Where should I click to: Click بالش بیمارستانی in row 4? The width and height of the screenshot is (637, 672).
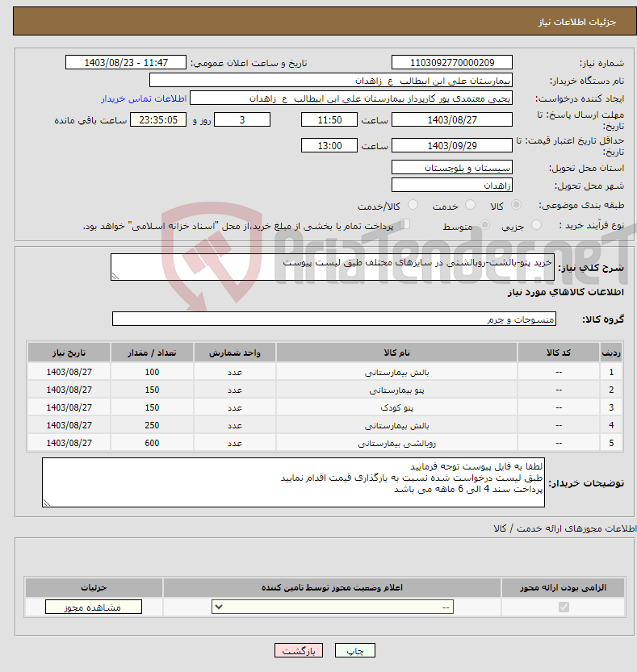(396, 426)
